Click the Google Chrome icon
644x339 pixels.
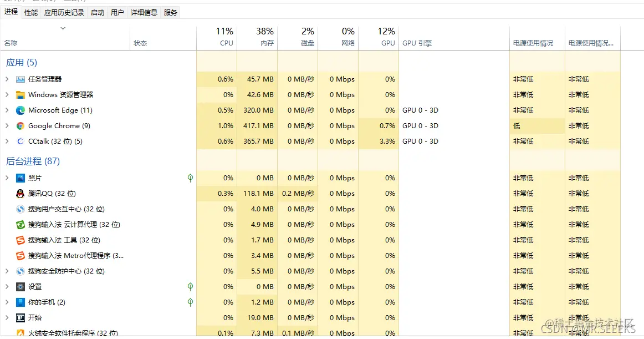20,126
